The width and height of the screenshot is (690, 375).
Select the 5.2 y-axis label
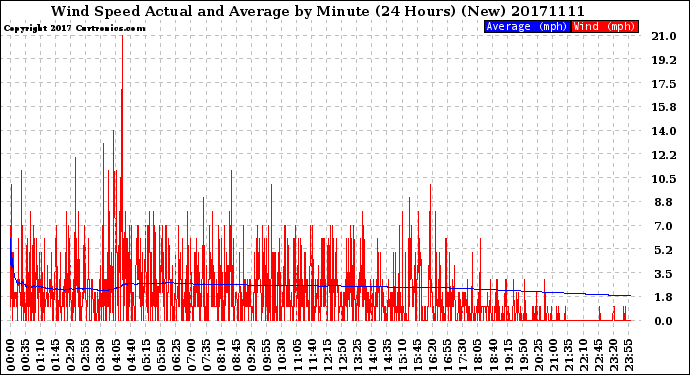click(664, 250)
